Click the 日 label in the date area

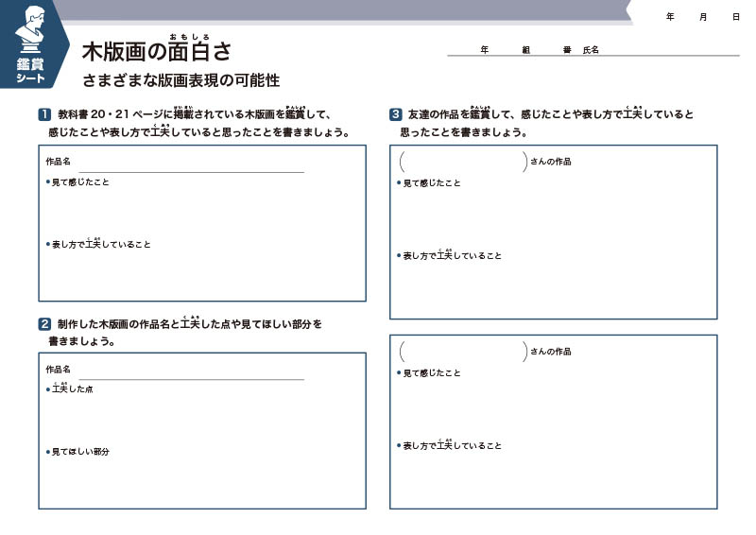point(736,17)
